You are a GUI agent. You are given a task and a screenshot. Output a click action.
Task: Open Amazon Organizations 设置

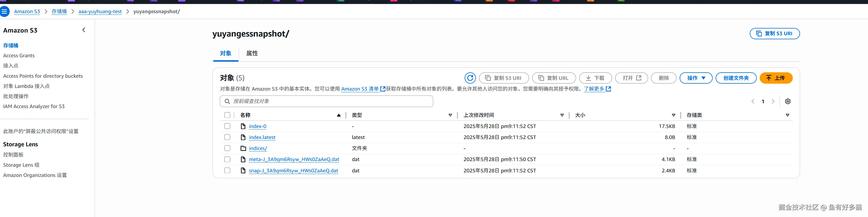[x=35, y=175]
